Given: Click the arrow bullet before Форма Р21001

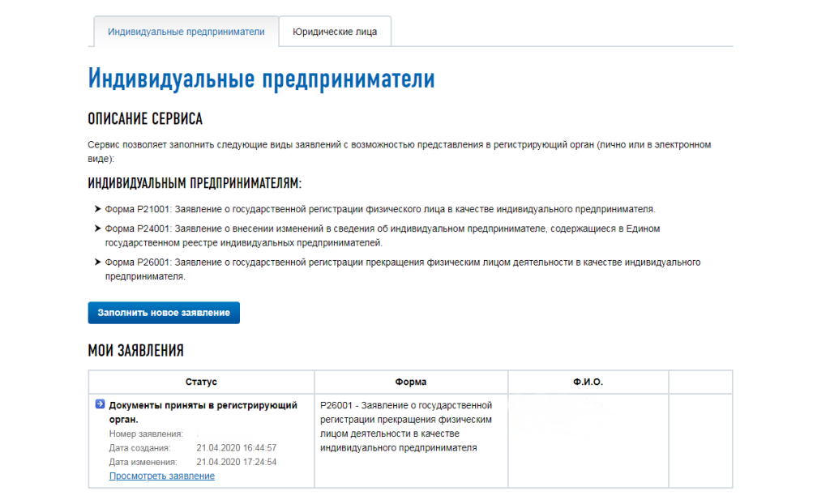Looking at the screenshot, I should [x=97, y=208].
